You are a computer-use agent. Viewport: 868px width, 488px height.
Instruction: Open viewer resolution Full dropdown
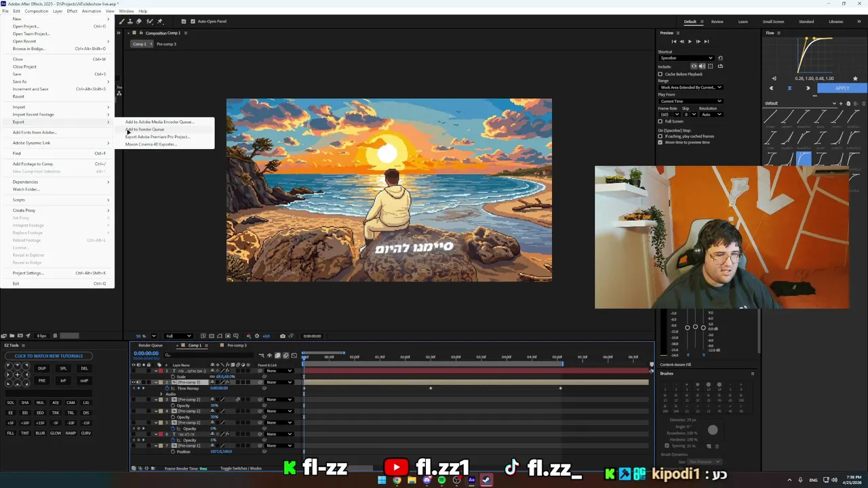[178, 335]
